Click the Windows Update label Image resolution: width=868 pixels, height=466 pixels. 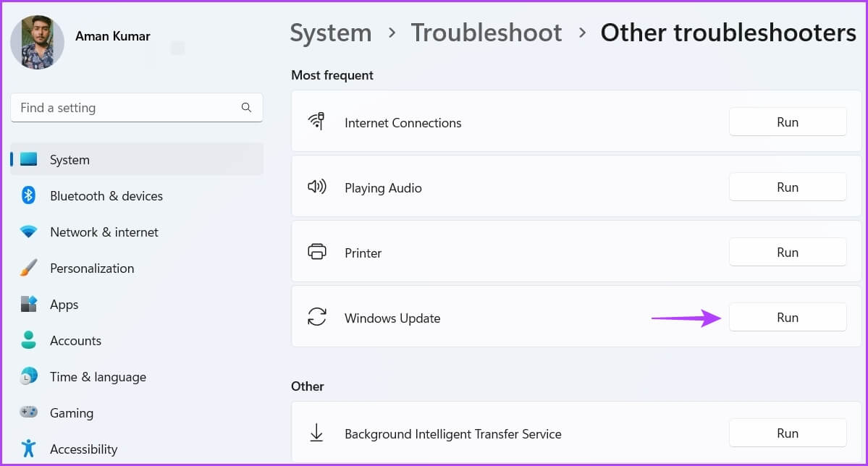click(392, 318)
